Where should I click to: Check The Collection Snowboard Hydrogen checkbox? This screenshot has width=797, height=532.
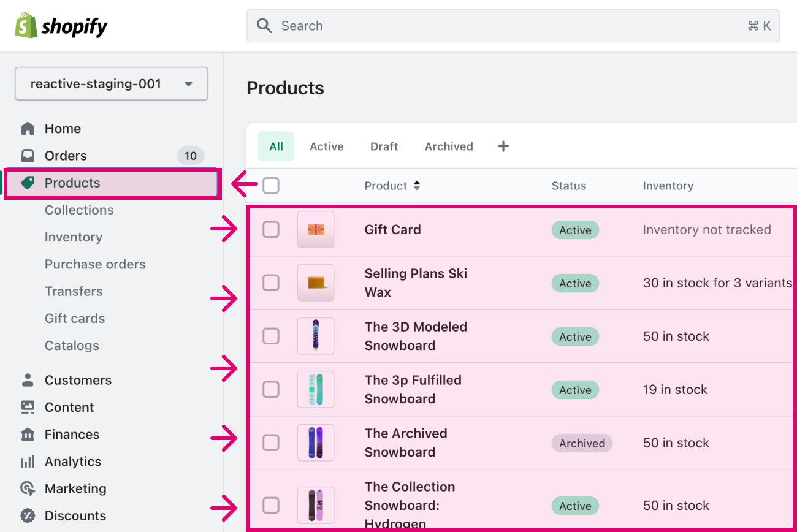(271, 506)
